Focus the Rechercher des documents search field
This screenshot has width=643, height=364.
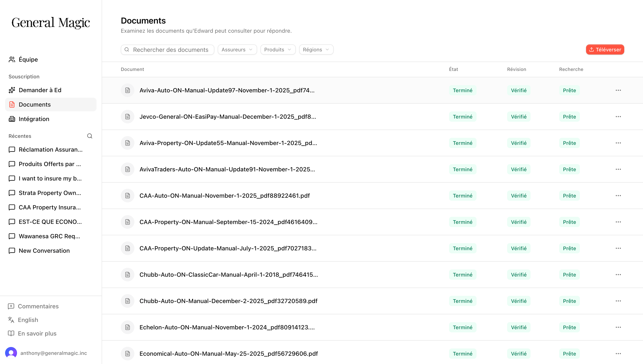(x=167, y=50)
